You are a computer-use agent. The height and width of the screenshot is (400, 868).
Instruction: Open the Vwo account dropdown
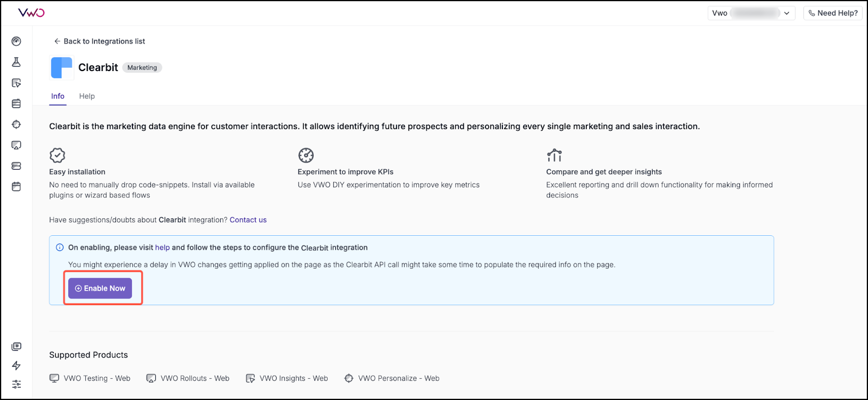tap(751, 13)
